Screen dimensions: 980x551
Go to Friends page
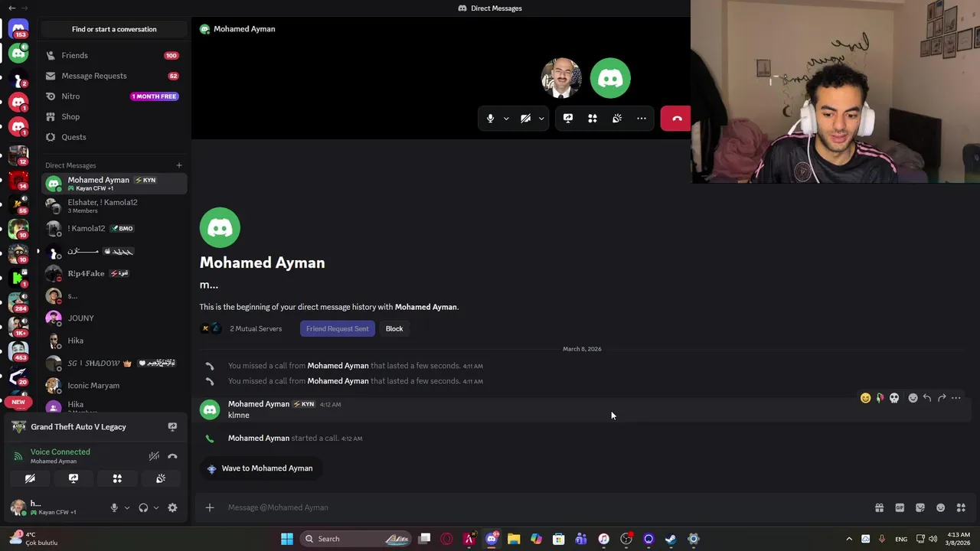point(113,55)
